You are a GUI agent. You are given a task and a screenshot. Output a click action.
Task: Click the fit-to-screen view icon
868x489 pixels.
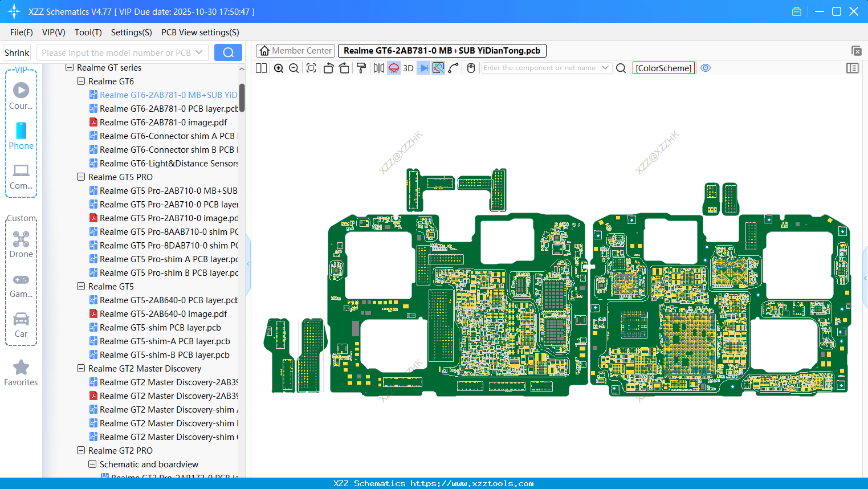311,68
